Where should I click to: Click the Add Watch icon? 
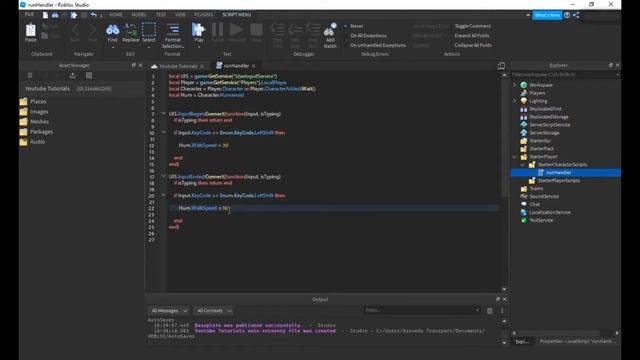click(x=330, y=30)
